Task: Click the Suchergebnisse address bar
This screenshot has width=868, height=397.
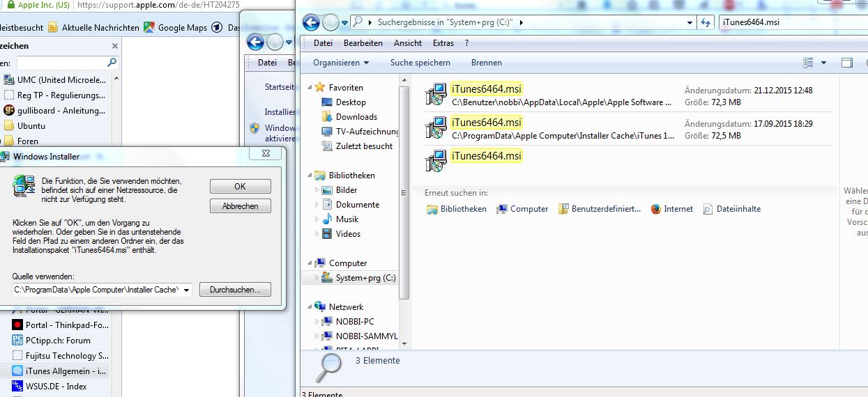Action: [523, 22]
